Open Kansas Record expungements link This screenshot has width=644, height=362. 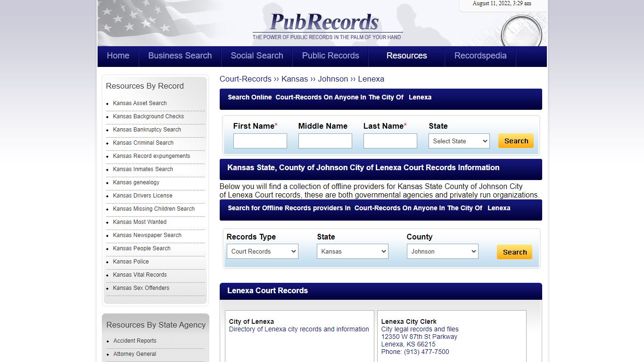[152, 156]
